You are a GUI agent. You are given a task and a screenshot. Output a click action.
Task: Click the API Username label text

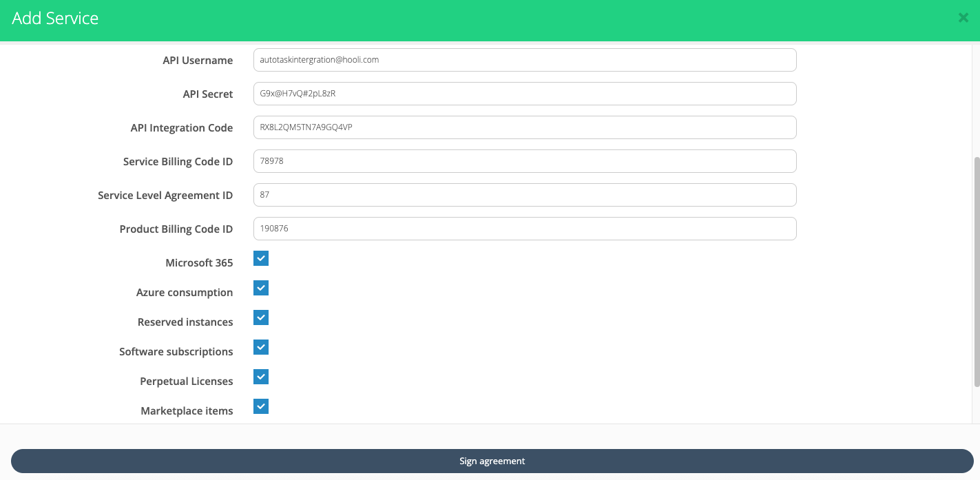click(x=198, y=61)
